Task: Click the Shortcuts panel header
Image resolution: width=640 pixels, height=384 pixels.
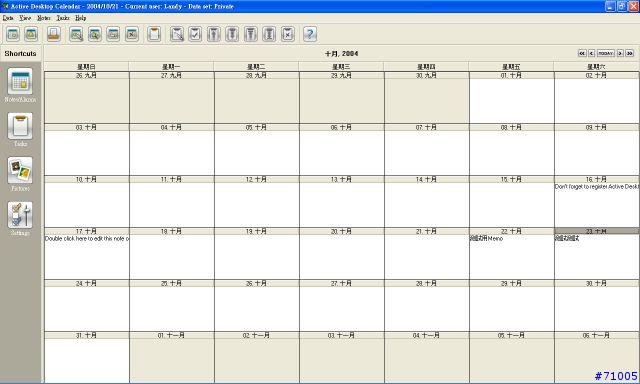Action: (20, 53)
